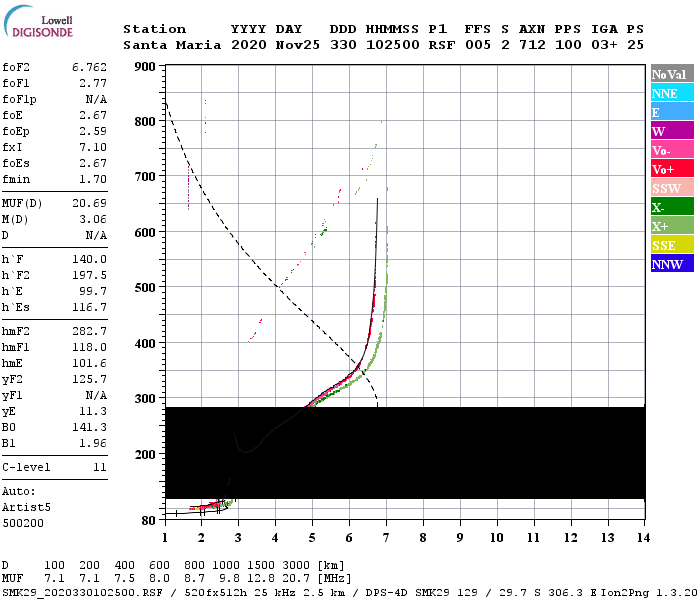Click the h`E value 99.7
Image resolution: width=700 pixels, height=600 pixels.
point(93,292)
